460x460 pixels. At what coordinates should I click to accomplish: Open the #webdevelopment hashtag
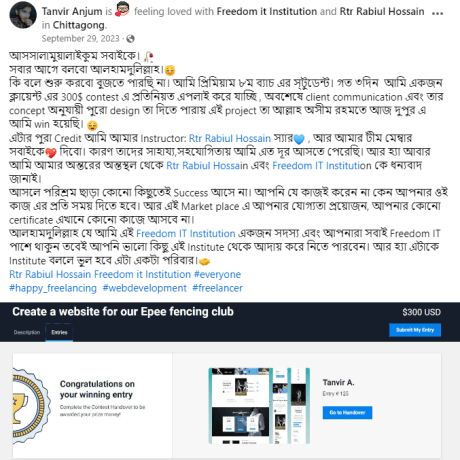[x=144, y=288]
